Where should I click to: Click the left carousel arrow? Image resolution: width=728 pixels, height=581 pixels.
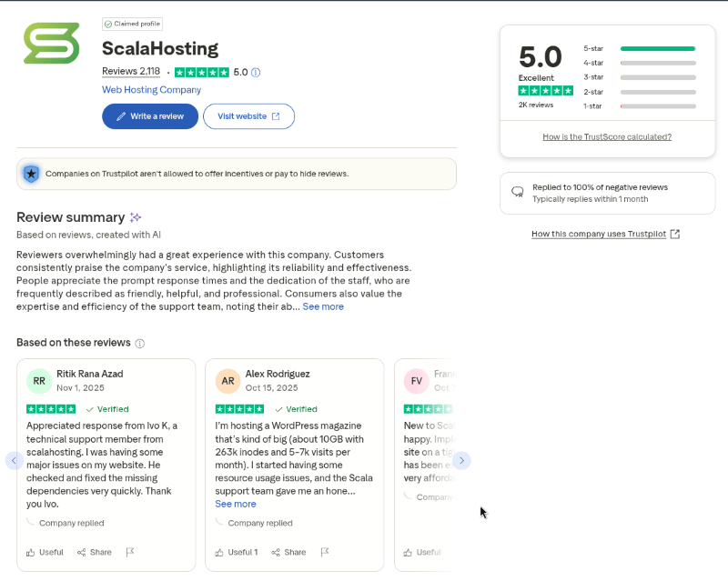tap(14, 461)
